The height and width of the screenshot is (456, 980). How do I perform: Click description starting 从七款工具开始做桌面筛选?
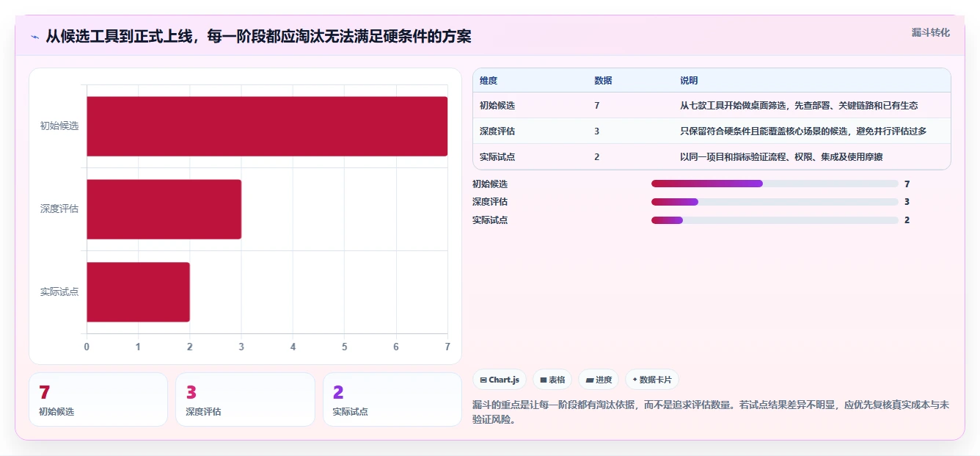point(799,106)
